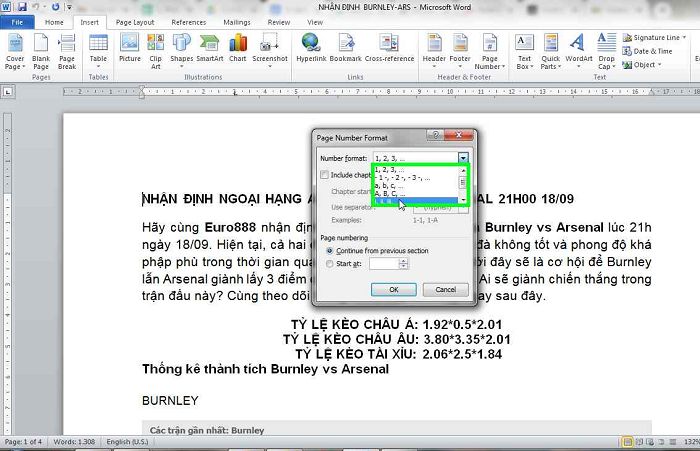This screenshot has width=700, height=451.
Task: Open the WordArt gallery
Action: click(579, 52)
